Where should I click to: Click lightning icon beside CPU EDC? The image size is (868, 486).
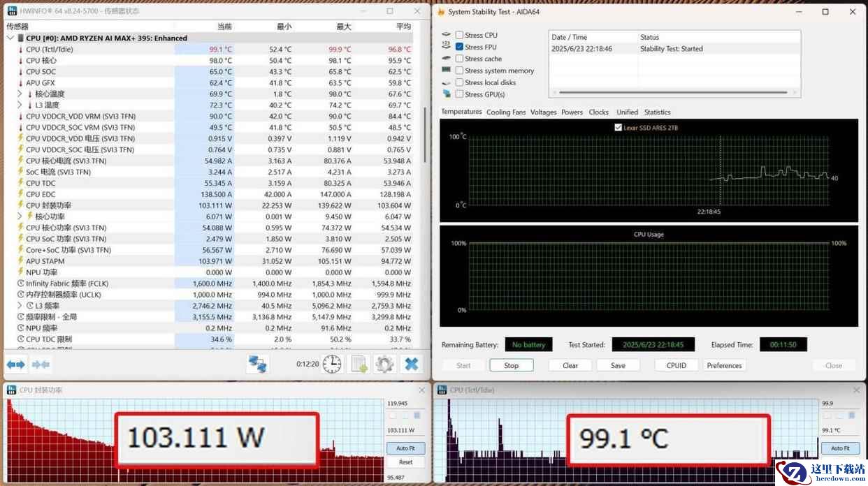click(x=20, y=194)
